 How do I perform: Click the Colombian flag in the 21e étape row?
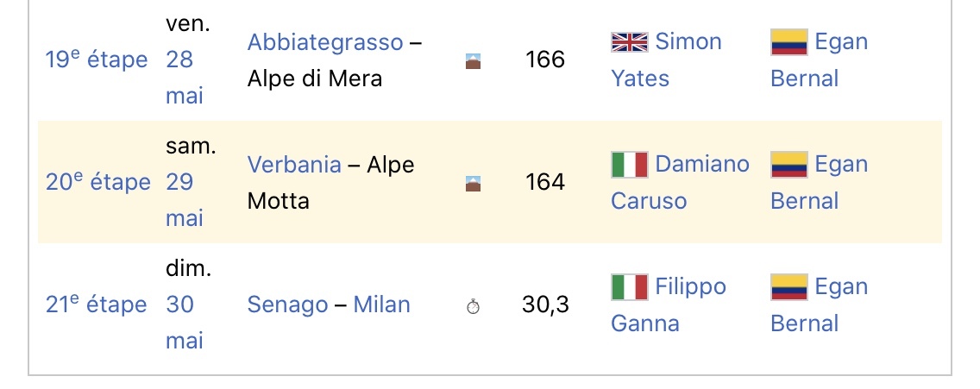pyautogui.click(x=788, y=286)
